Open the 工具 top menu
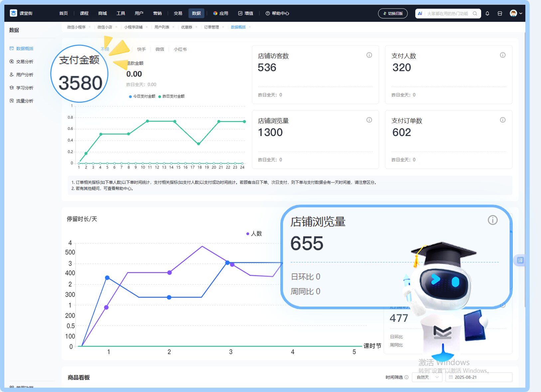 [x=121, y=13]
